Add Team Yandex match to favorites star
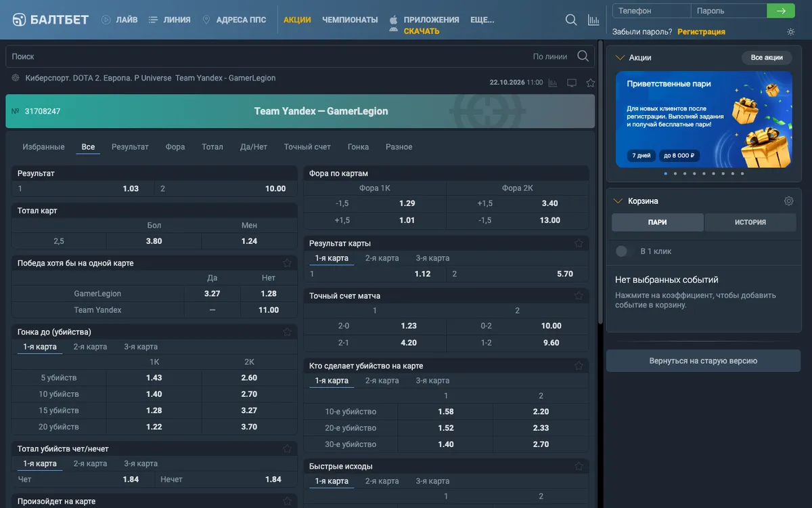The height and width of the screenshot is (508, 812). [x=591, y=83]
